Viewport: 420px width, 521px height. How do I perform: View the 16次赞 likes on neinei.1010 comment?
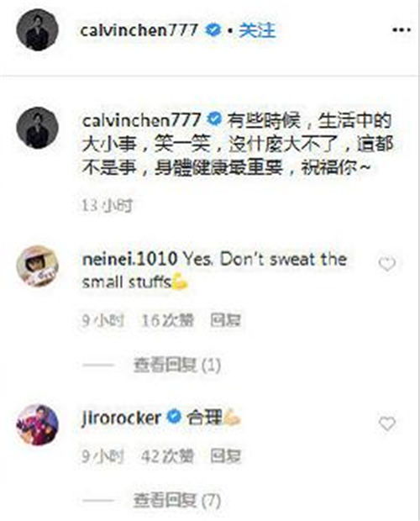point(167,321)
